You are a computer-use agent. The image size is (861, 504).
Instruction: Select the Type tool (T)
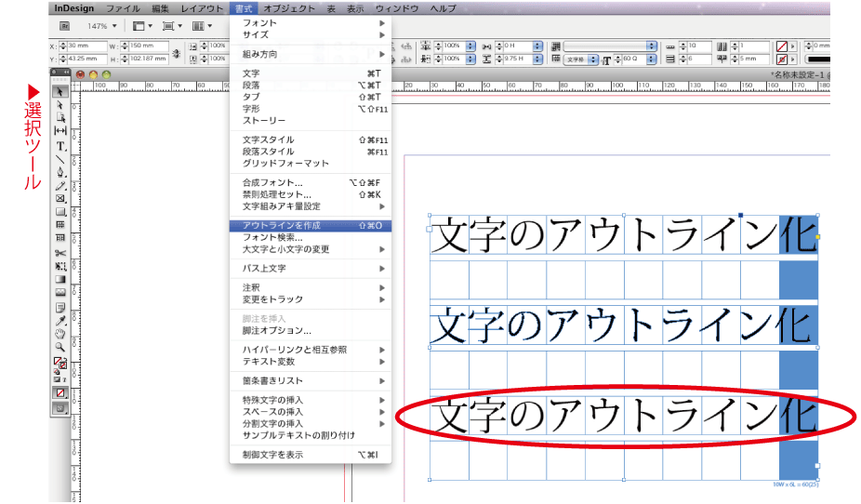[x=61, y=146]
